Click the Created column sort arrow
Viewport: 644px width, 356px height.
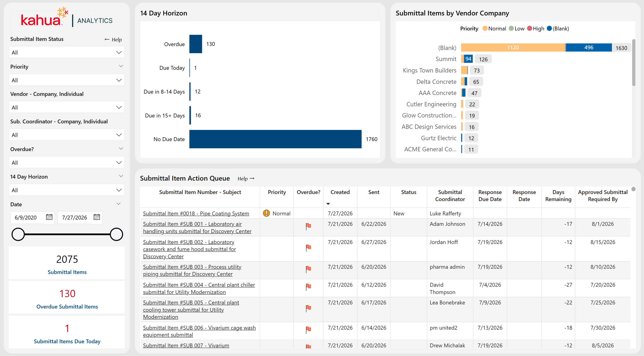(x=328, y=204)
